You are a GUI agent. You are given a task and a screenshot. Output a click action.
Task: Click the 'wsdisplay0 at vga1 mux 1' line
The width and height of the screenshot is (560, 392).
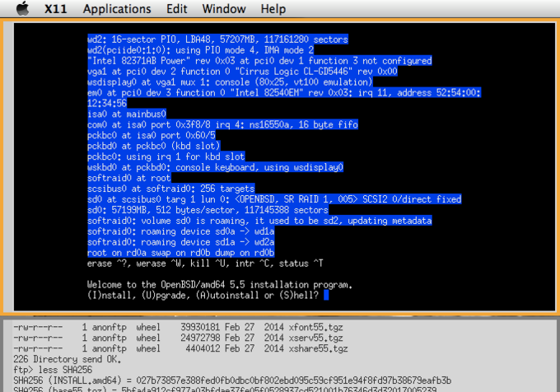click(x=230, y=82)
